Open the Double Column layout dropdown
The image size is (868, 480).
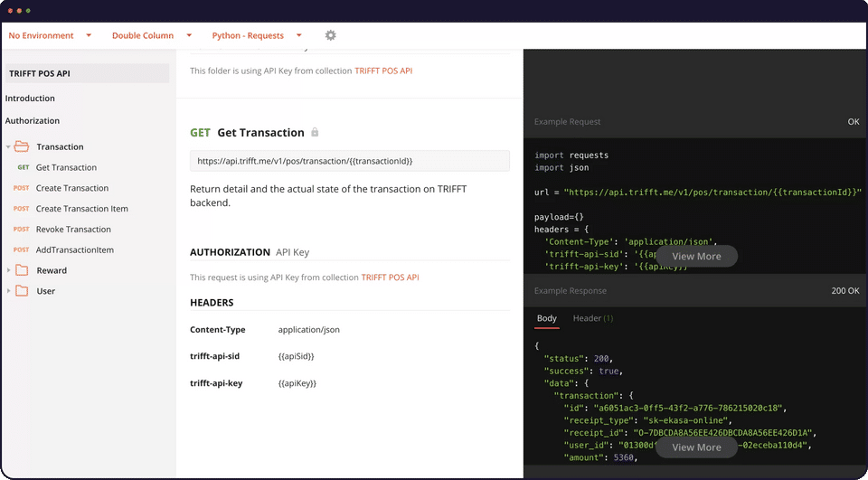(151, 35)
